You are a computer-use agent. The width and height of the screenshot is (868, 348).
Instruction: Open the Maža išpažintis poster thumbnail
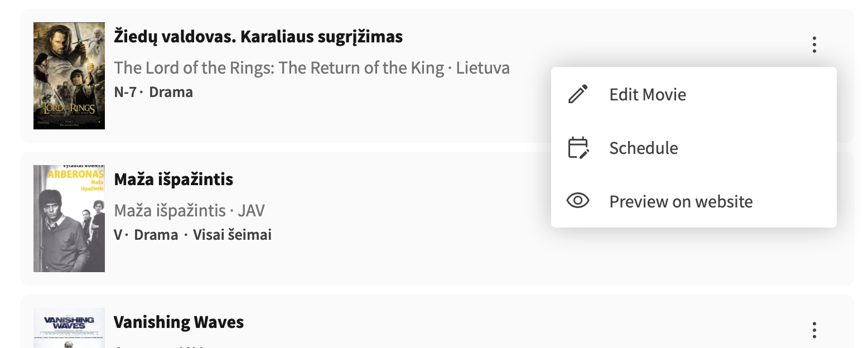point(69,219)
